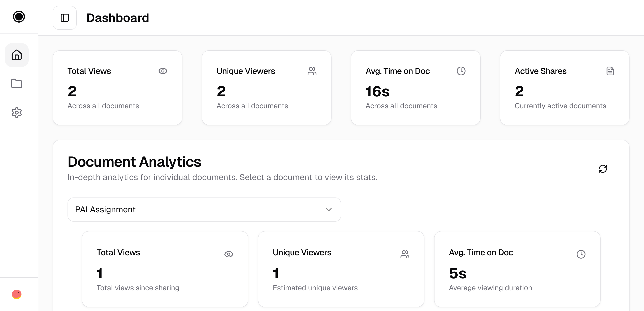Click the eye icon on top Total Views card
644x311 pixels.
pos(163,71)
